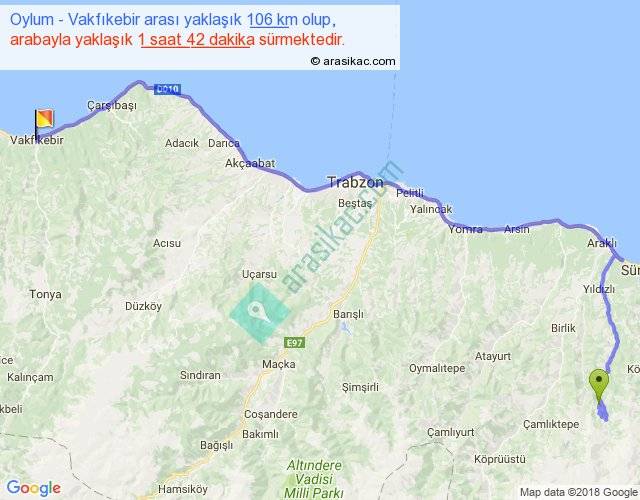The image size is (640, 500).
Task: Select the Trabzon city label
Action: (354, 183)
